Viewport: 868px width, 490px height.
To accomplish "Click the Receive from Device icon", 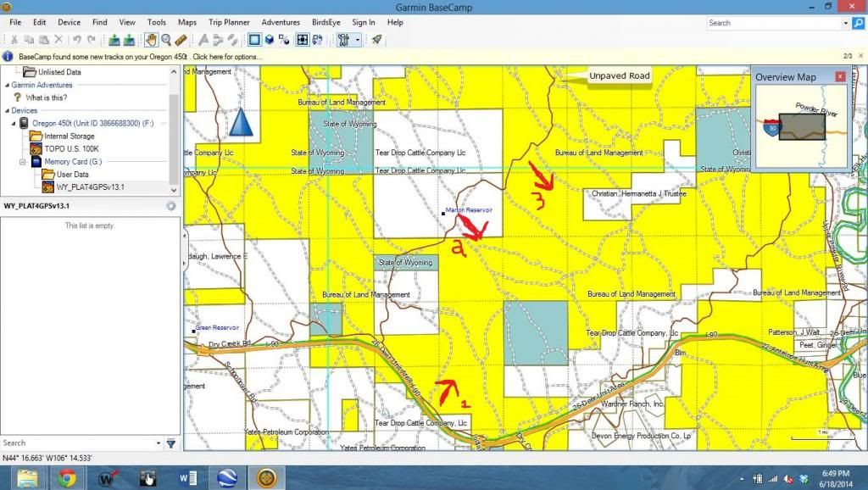I will [129, 40].
